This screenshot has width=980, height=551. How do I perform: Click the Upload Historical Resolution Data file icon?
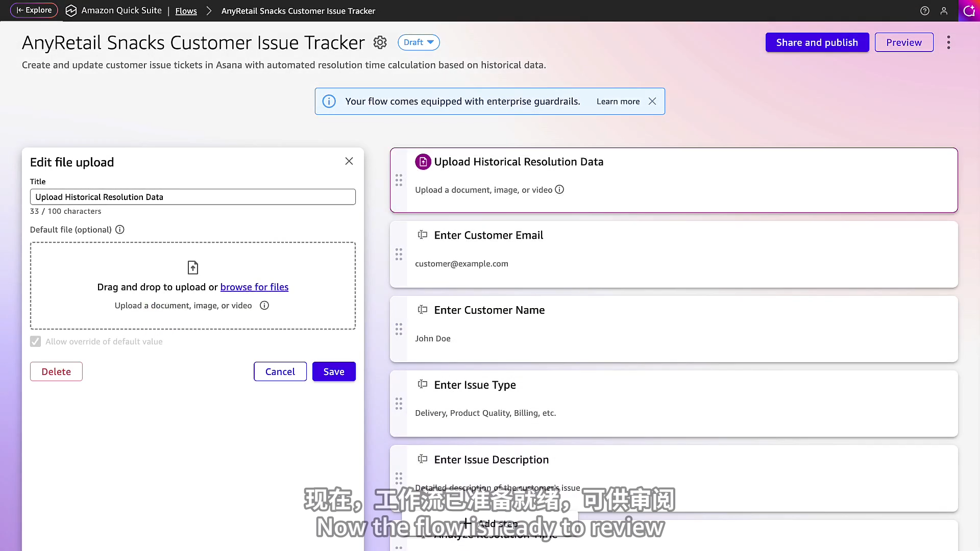pyautogui.click(x=423, y=162)
